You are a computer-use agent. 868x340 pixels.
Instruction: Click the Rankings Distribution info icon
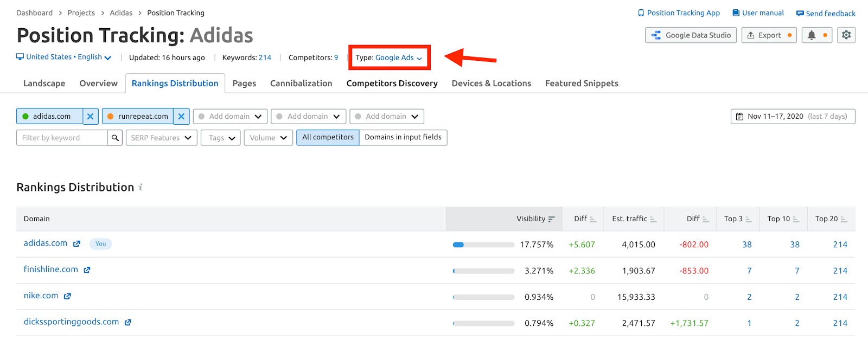click(x=141, y=187)
